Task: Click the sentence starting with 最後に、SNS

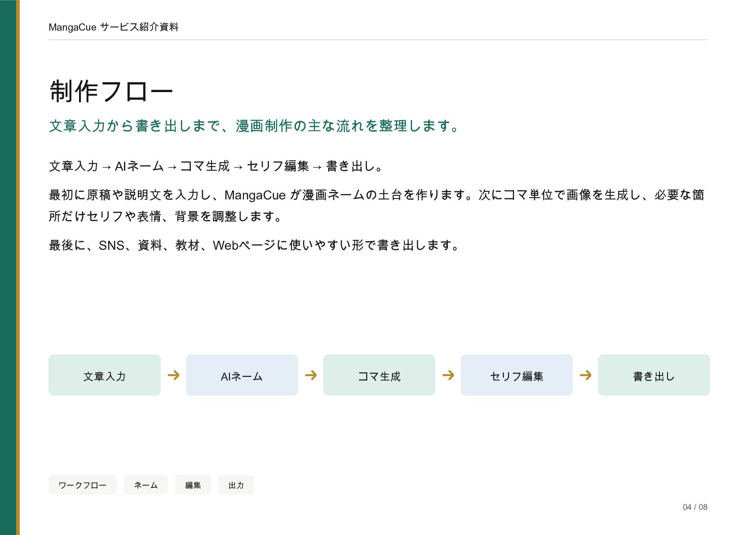Action: pyautogui.click(x=254, y=245)
